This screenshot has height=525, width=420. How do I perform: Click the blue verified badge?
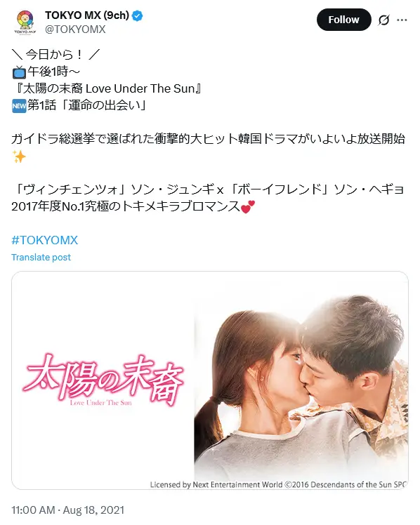click(138, 15)
